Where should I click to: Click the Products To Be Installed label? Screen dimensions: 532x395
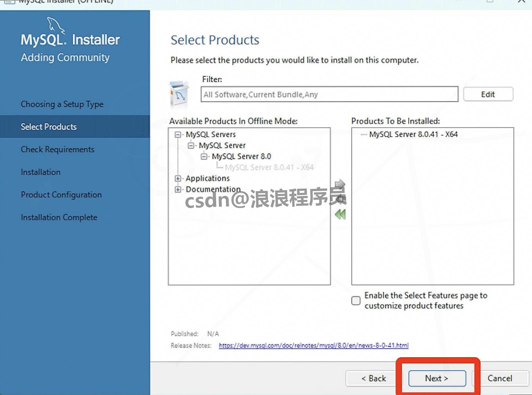(395, 121)
